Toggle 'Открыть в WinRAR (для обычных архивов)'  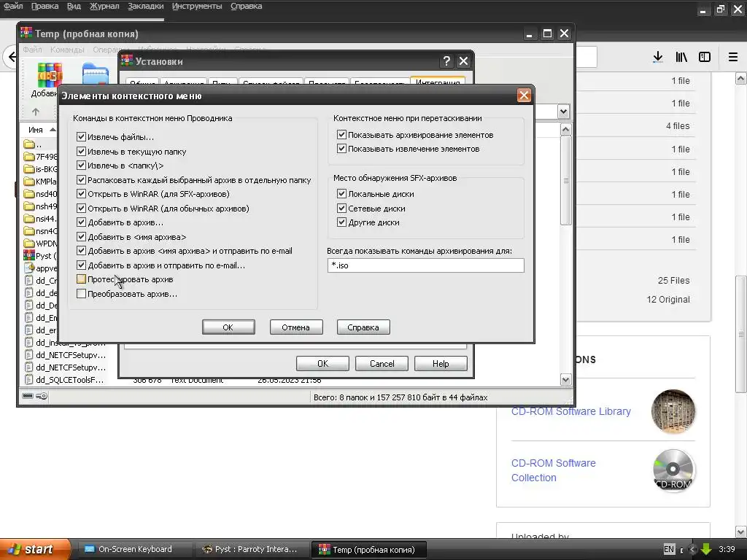pos(81,209)
